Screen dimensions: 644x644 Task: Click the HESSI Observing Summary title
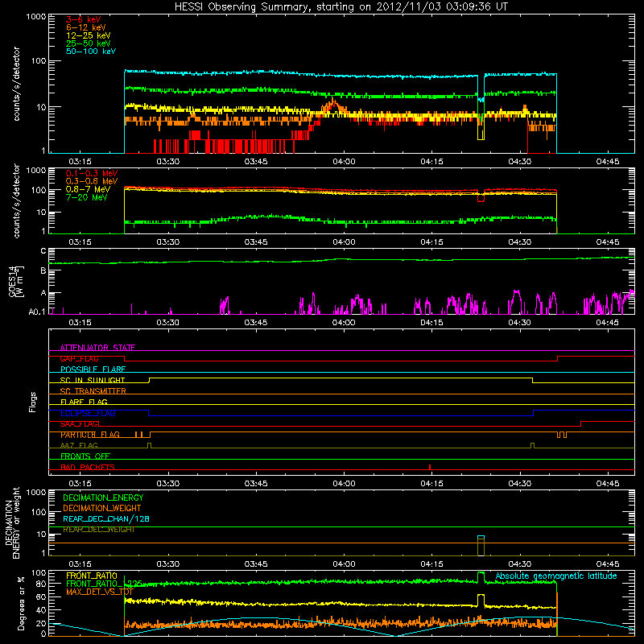(x=341, y=7)
